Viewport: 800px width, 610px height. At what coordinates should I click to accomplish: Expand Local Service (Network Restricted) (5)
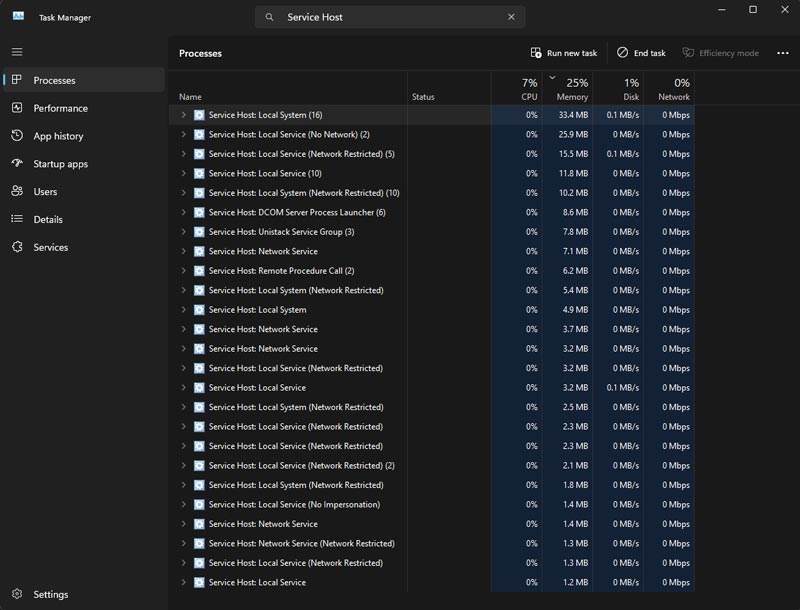(183, 154)
